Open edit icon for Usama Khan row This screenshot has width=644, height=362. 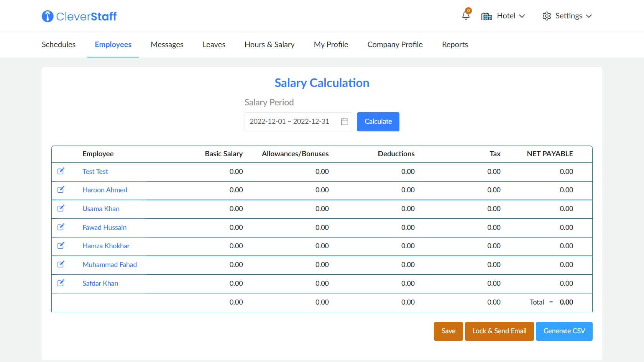pyautogui.click(x=61, y=208)
